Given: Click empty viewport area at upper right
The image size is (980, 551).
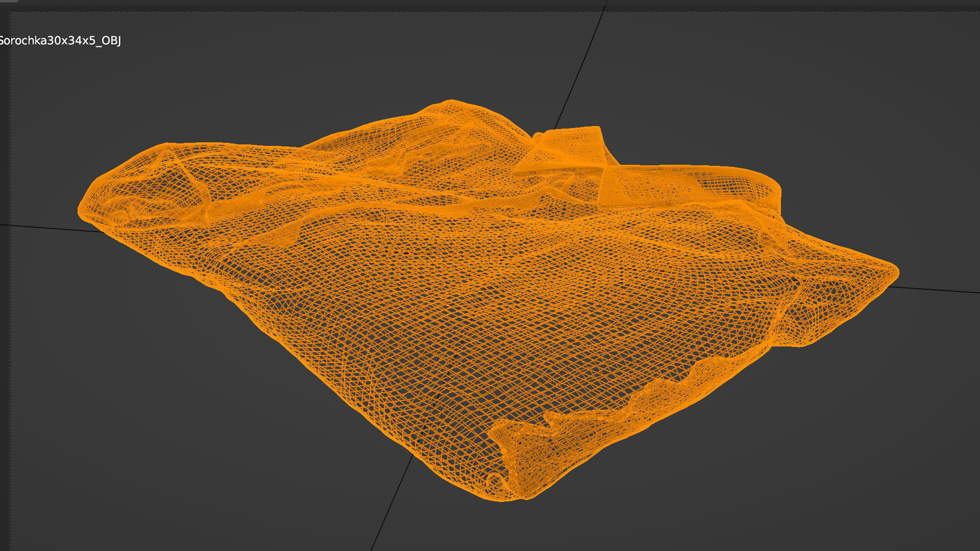Looking at the screenshot, I should (x=817, y=77).
